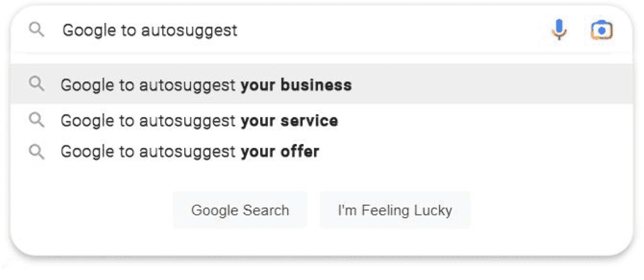Click the Google Search button
The image size is (644, 280).
(x=240, y=210)
